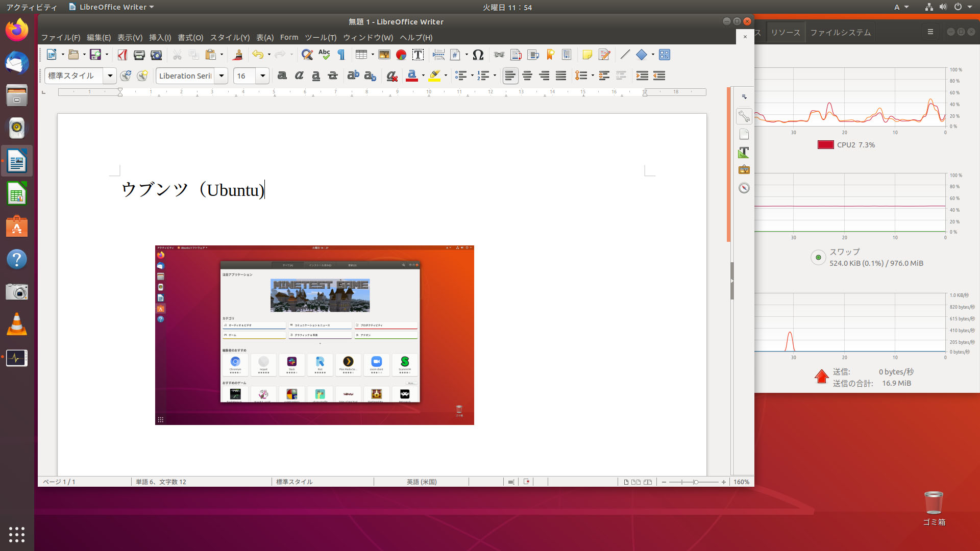Insert a text box (T) icon
Image resolution: width=980 pixels, height=551 pixels.
tap(418, 55)
